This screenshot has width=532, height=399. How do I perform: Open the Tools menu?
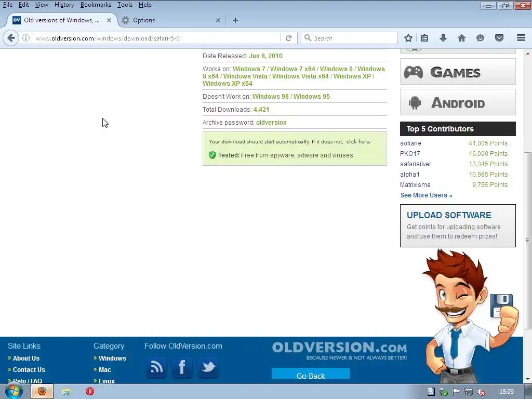pos(125,5)
